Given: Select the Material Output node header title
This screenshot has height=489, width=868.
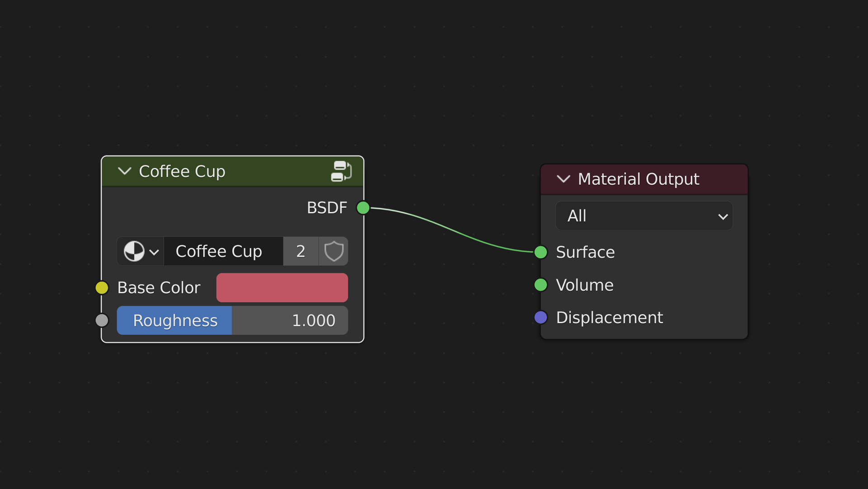Looking at the screenshot, I should 638,179.
